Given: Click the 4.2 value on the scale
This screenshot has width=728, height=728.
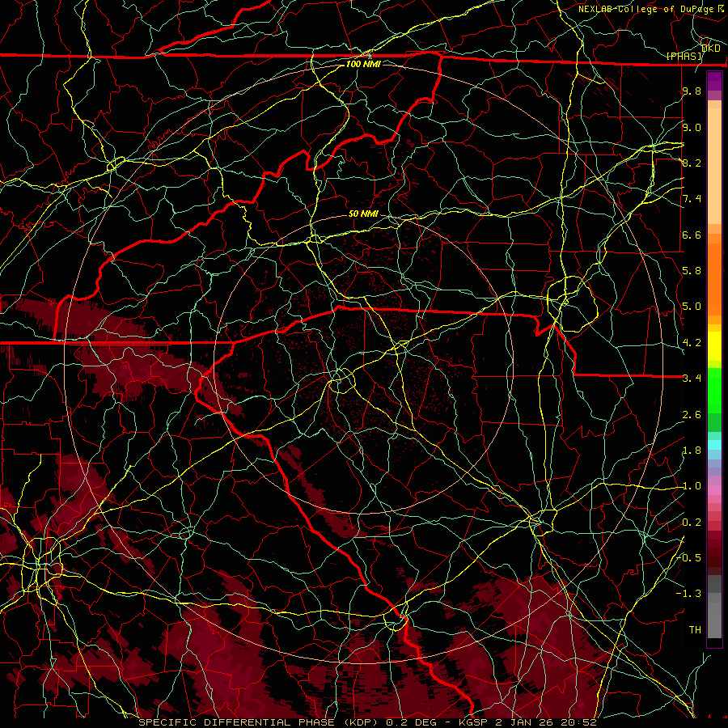Looking at the screenshot, I should [x=692, y=342].
